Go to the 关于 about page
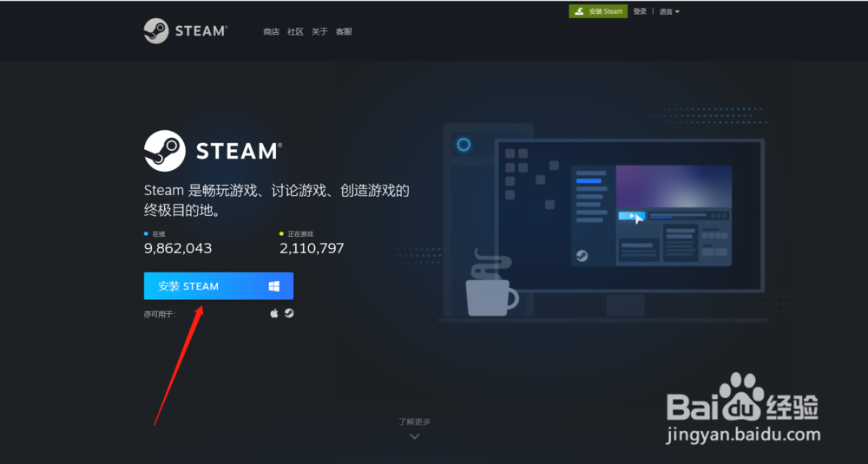This screenshot has height=464, width=868. [x=319, y=31]
